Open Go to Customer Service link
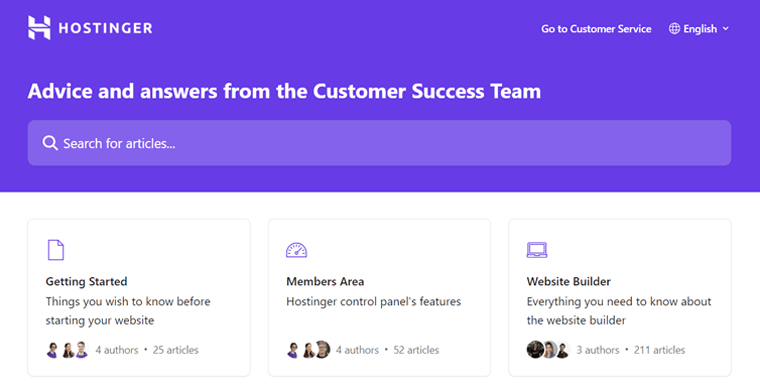The height and width of the screenshot is (390, 760). click(x=596, y=29)
